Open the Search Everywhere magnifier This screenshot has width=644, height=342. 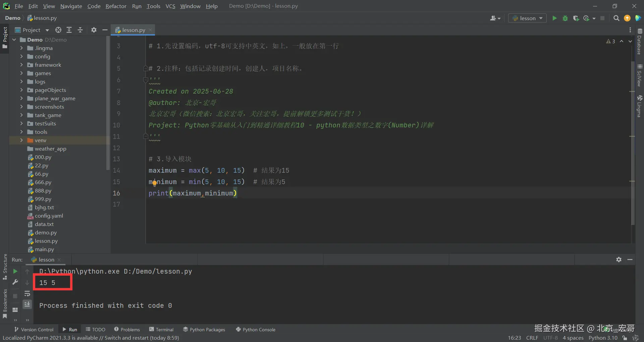pyautogui.click(x=616, y=18)
